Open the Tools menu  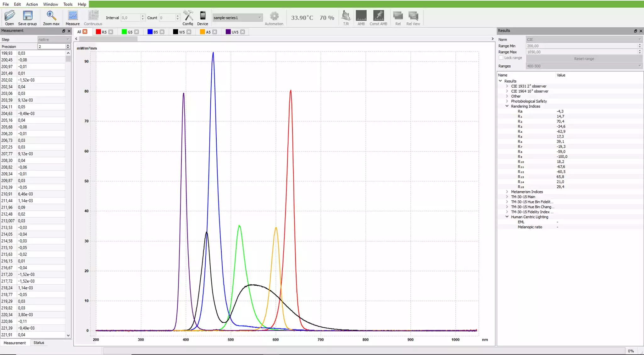(x=68, y=4)
